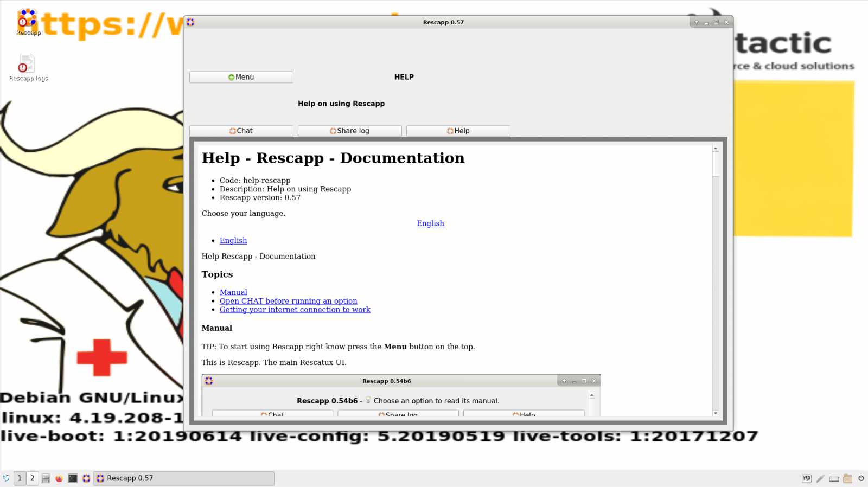Click the documentation scrollbar down arrow

(716, 413)
